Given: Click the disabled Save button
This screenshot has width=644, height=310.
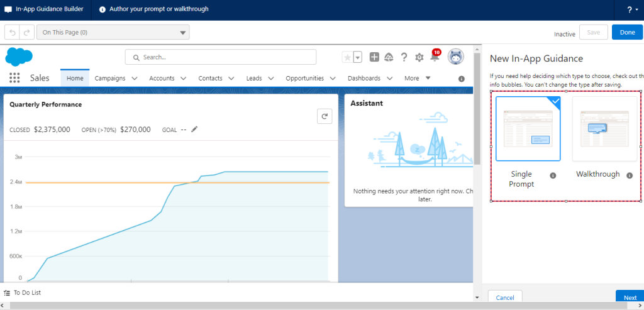Looking at the screenshot, I should (x=594, y=33).
